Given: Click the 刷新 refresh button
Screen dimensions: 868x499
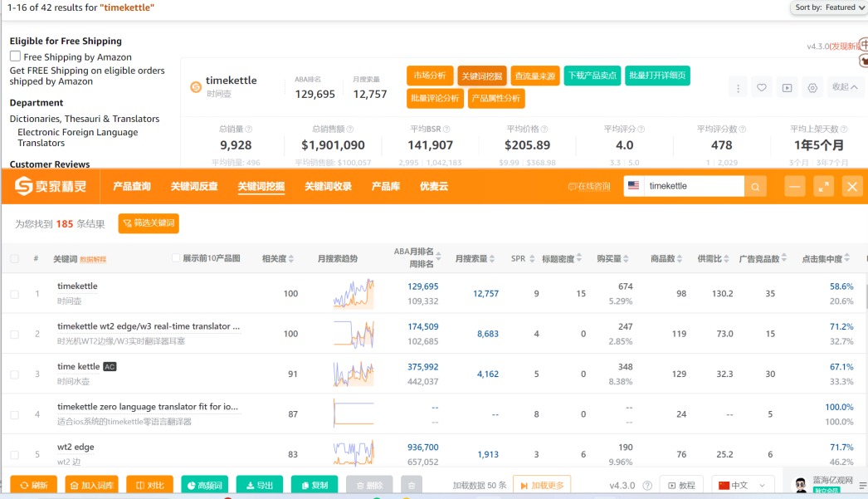Looking at the screenshot, I should [33, 485].
